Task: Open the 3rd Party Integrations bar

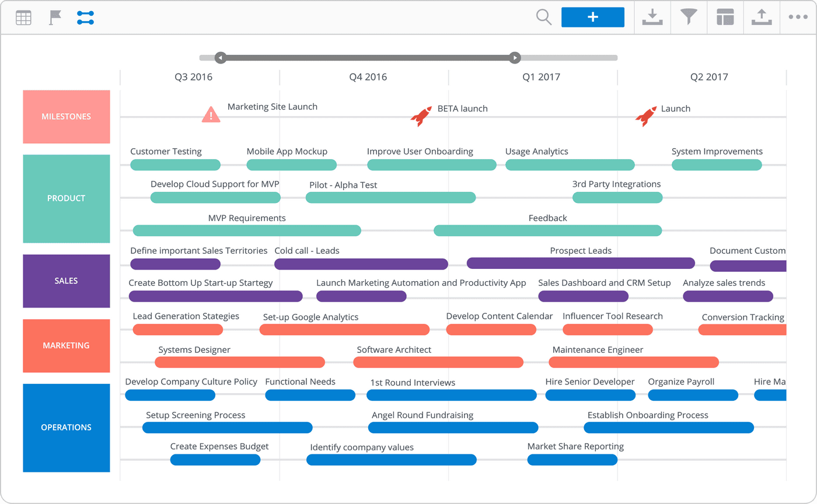Action: (617, 198)
